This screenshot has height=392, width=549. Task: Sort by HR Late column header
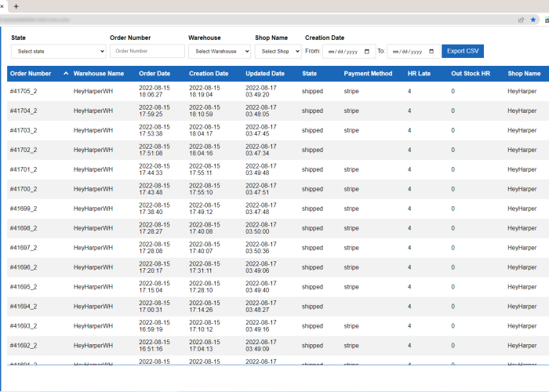(x=419, y=74)
